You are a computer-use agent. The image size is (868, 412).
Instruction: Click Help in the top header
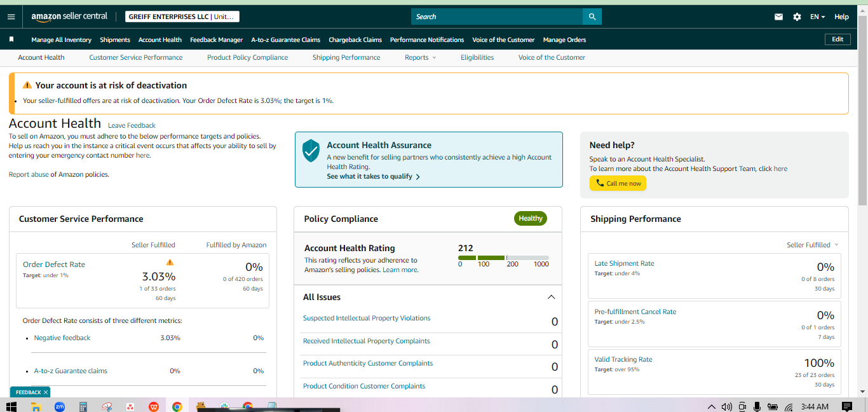841,17
